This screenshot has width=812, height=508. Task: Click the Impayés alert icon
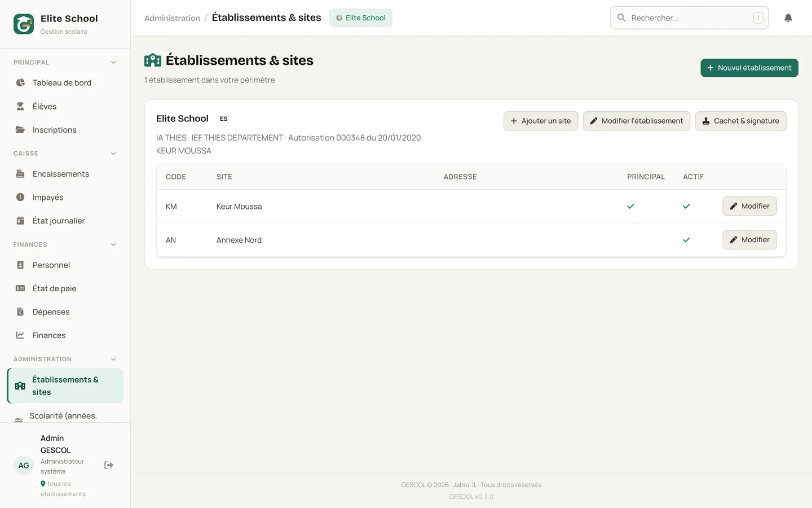(20, 197)
